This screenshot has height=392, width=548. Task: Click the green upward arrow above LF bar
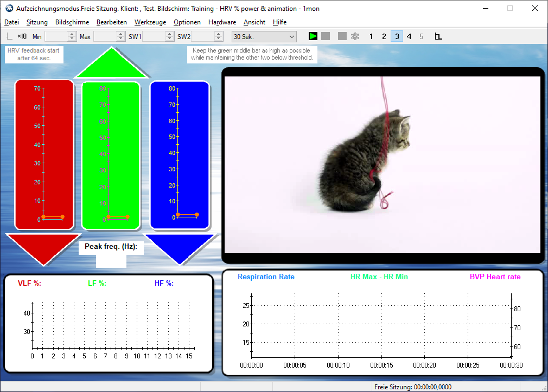coord(111,65)
